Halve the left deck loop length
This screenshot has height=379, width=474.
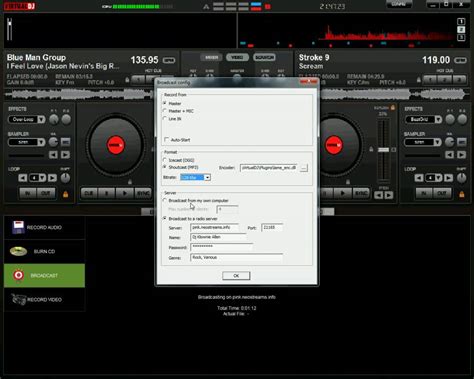(23, 178)
